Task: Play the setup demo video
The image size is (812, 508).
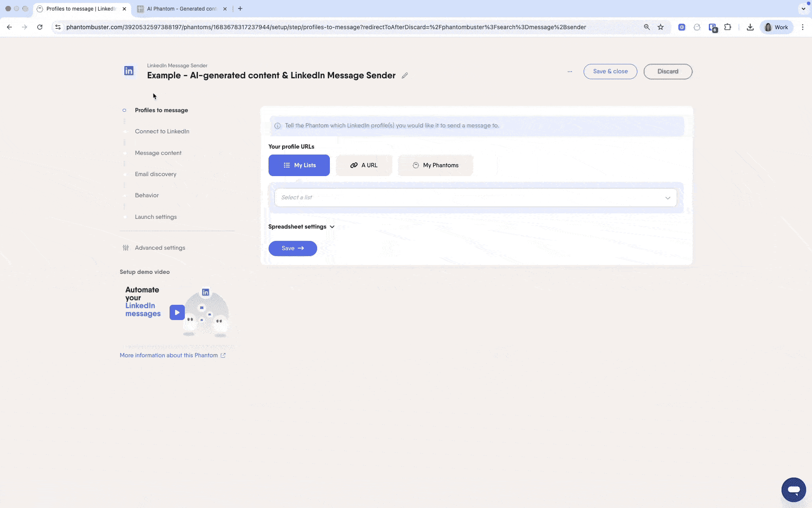Action: pos(177,312)
